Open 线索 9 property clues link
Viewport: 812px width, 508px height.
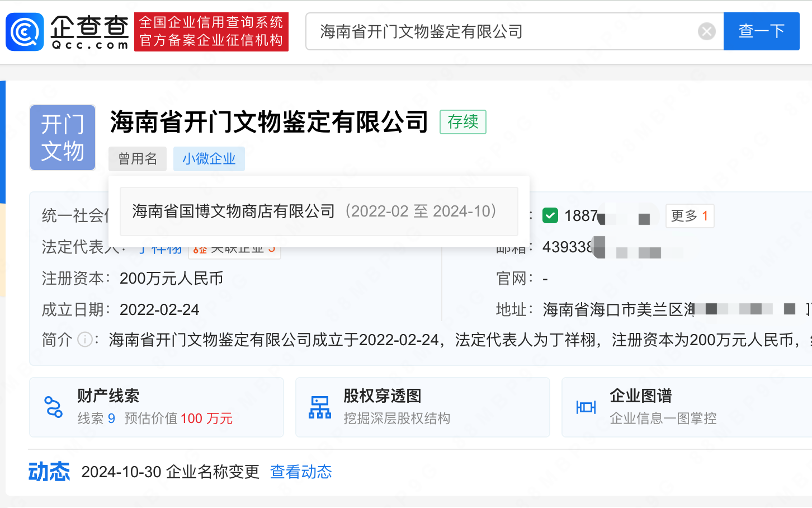pyautogui.click(x=96, y=418)
